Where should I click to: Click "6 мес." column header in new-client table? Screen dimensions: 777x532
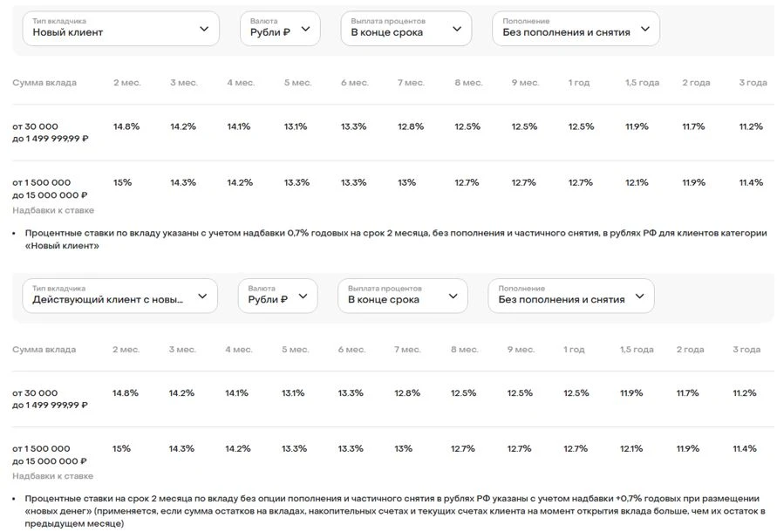point(354,83)
